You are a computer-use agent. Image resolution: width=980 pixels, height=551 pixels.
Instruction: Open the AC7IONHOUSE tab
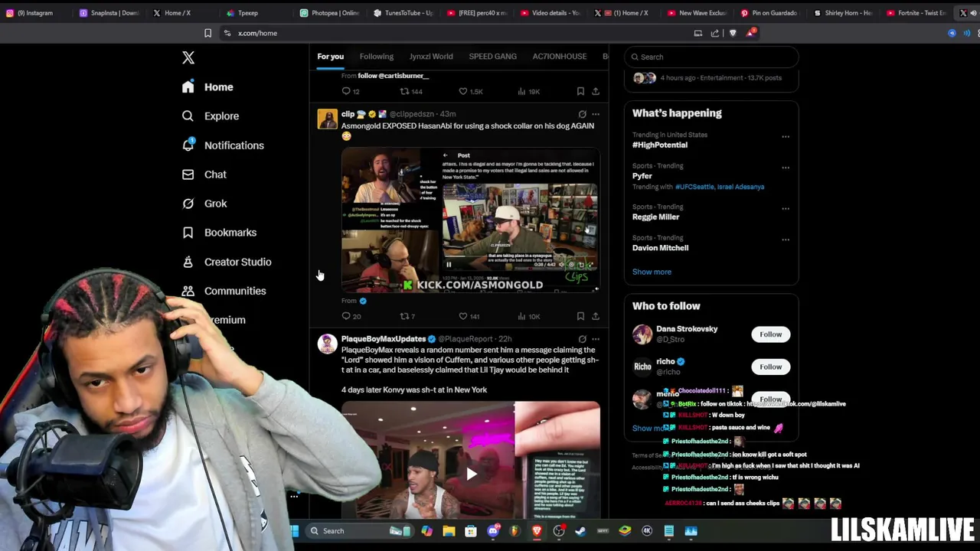tap(560, 57)
